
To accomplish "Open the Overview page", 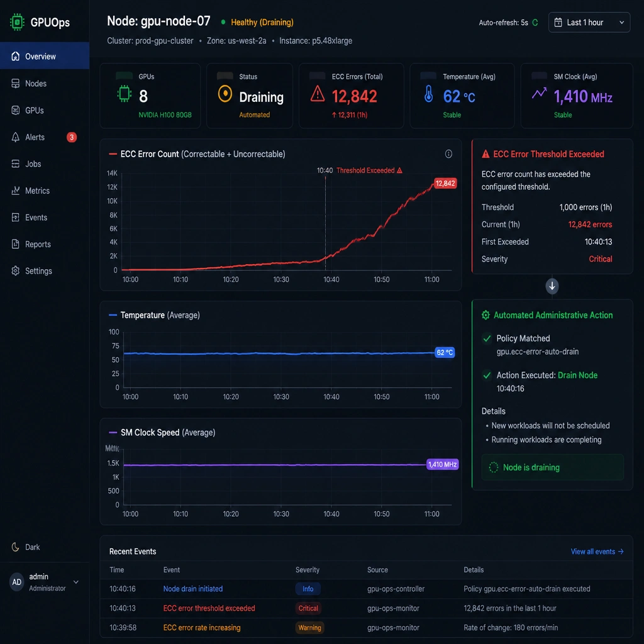I will click(x=45, y=56).
